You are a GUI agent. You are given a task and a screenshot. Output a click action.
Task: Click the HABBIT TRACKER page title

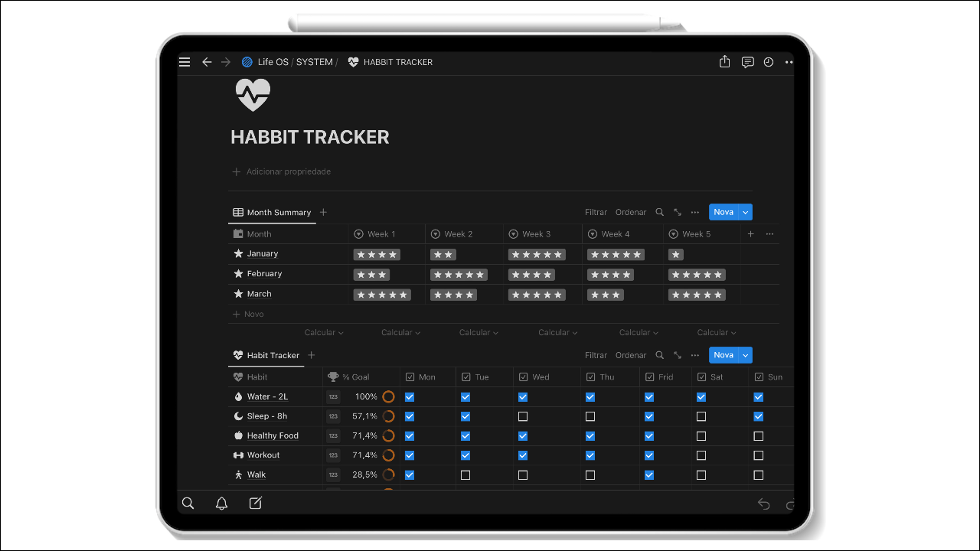click(310, 137)
